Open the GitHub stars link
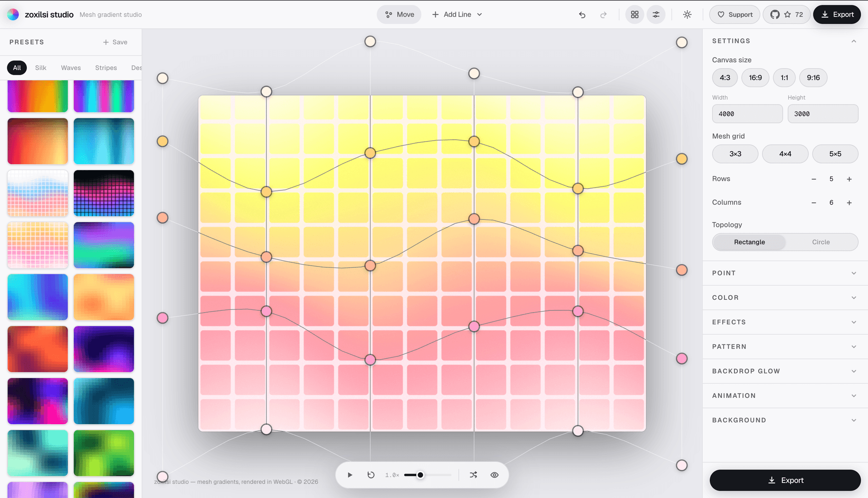 (786, 14)
